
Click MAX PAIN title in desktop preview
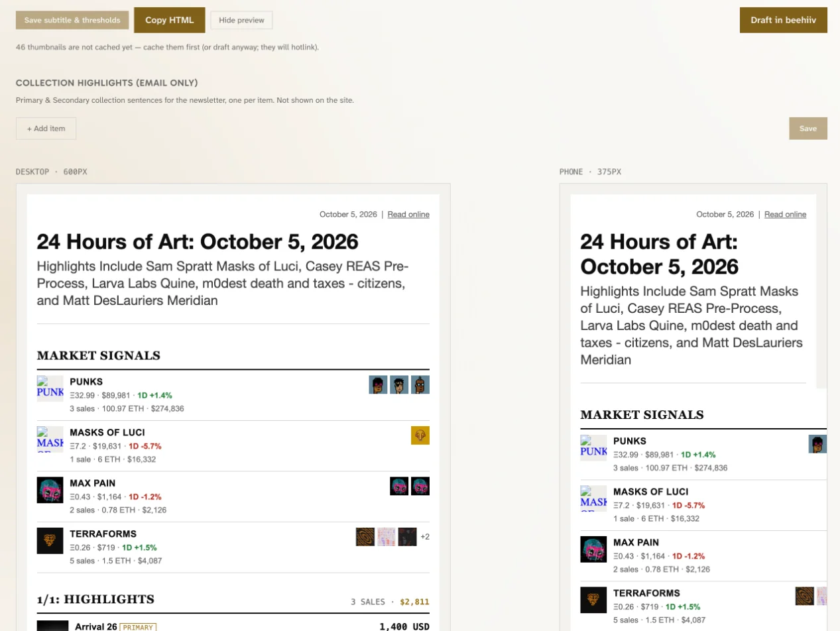pyautogui.click(x=93, y=483)
